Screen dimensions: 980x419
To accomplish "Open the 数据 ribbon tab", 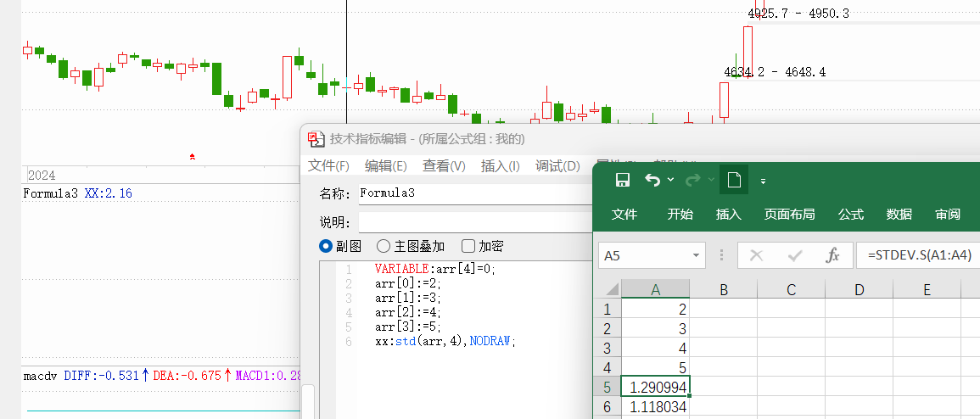I will pyautogui.click(x=899, y=215).
